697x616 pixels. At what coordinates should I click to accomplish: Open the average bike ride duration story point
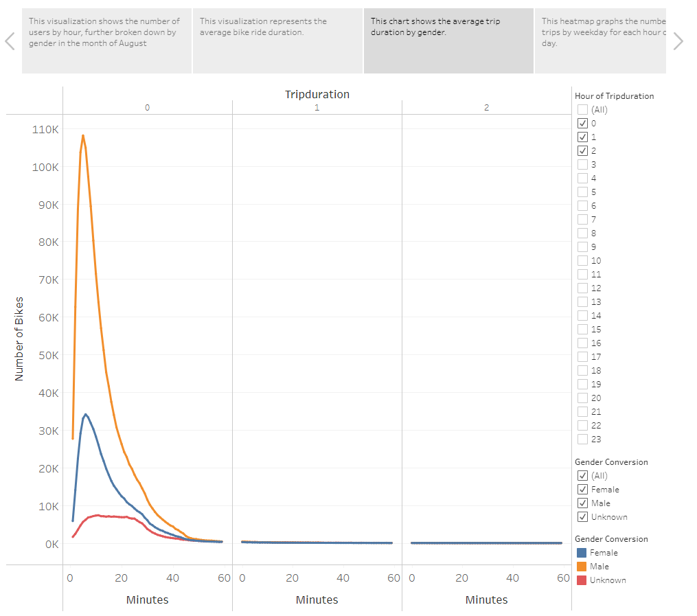277,41
